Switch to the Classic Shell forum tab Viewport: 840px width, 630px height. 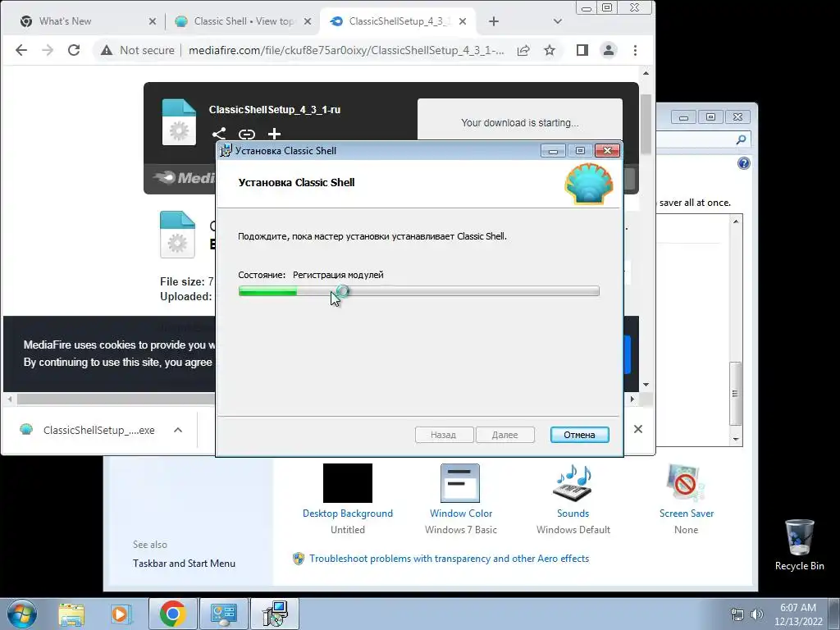(x=244, y=21)
